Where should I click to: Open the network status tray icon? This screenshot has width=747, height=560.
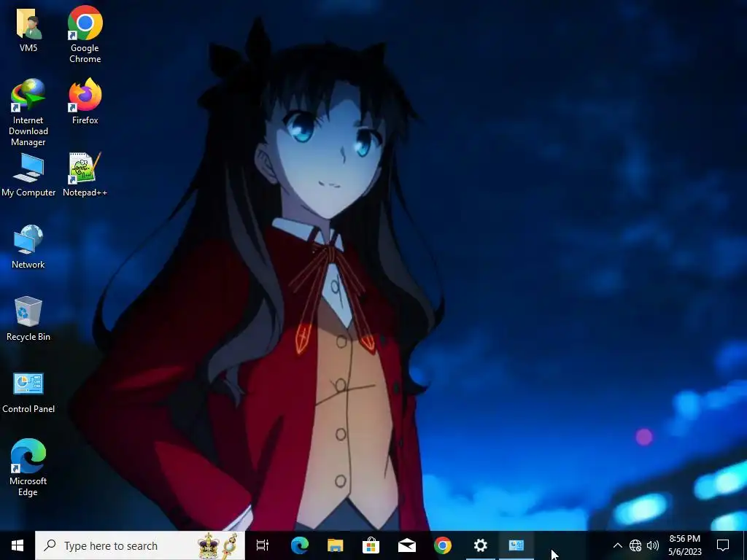click(635, 545)
